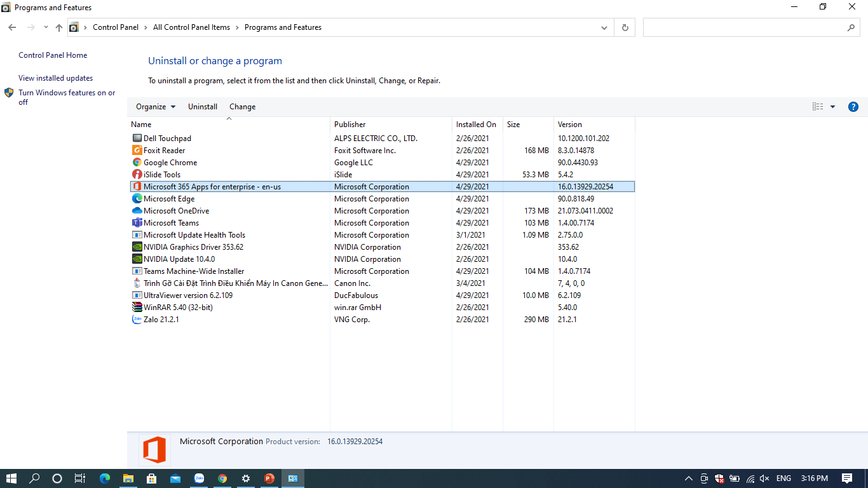Click the Windows Security shield tray icon
Image resolution: width=868 pixels, height=488 pixels.
pos(719,478)
